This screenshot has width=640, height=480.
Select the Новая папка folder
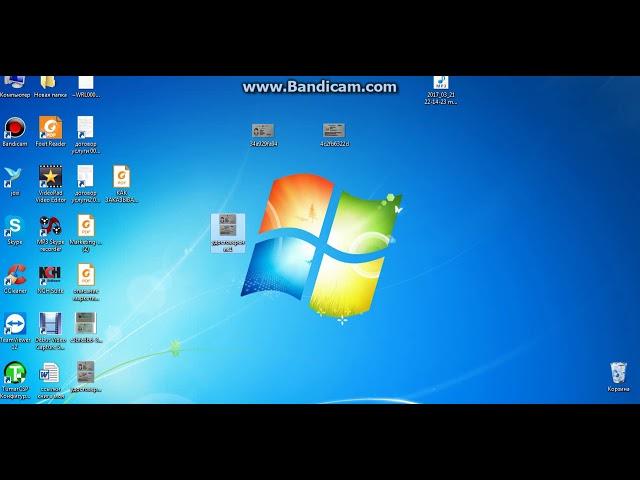[x=50, y=87]
